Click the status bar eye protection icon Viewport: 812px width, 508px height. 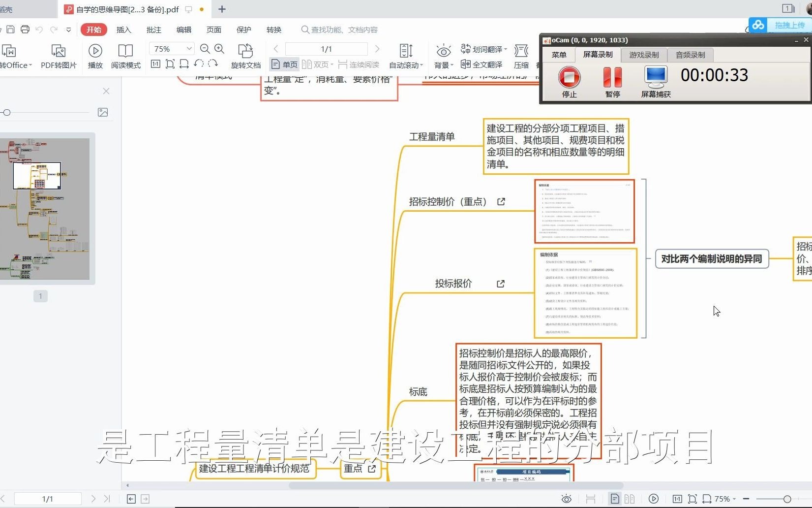click(x=567, y=499)
